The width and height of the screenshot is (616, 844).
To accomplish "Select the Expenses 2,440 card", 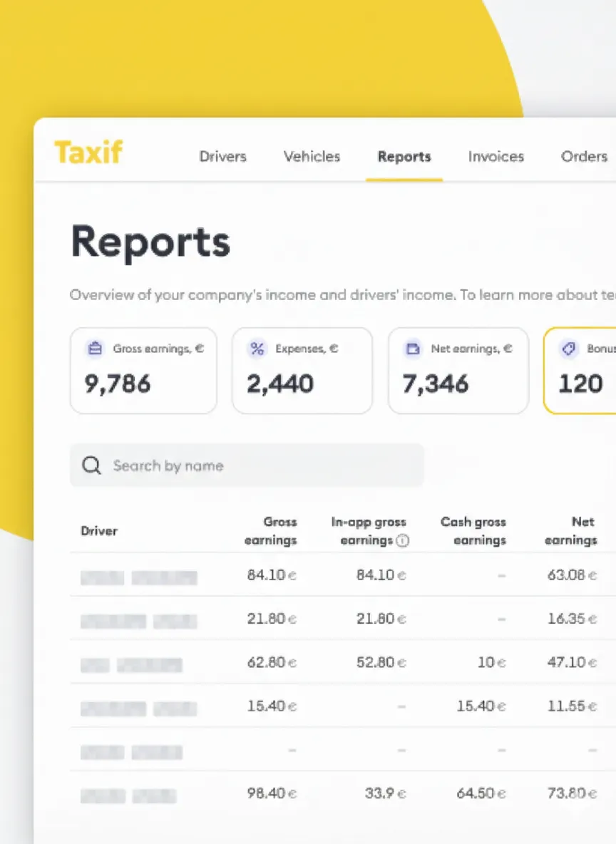I will [302, 371].
